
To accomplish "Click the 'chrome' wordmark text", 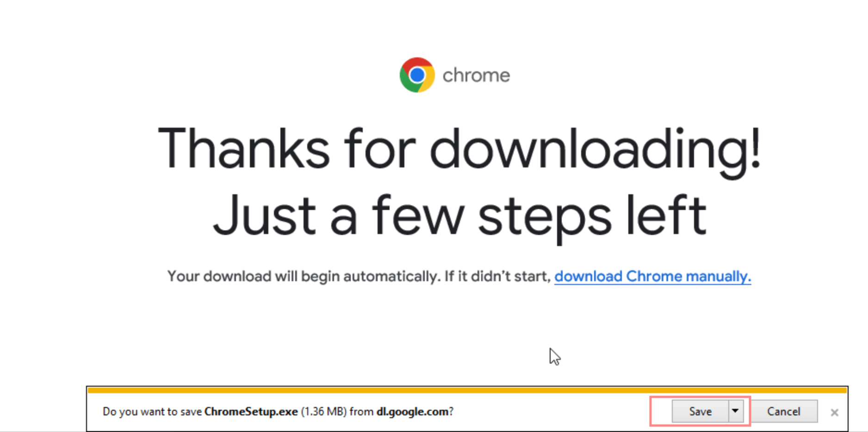I will tap(476, 75).
